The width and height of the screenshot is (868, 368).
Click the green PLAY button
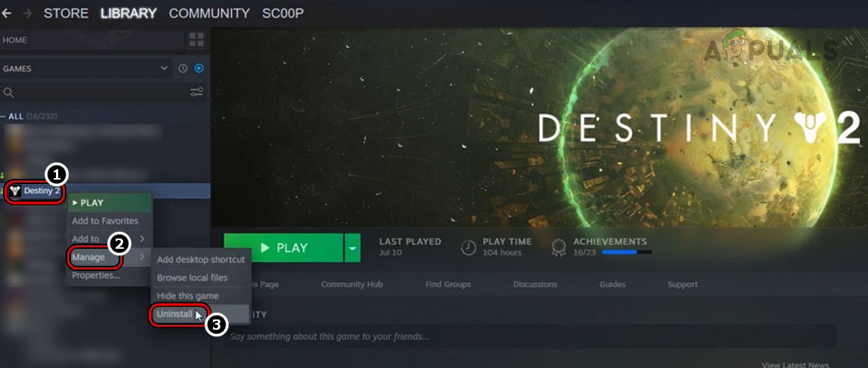click(284, 247)
